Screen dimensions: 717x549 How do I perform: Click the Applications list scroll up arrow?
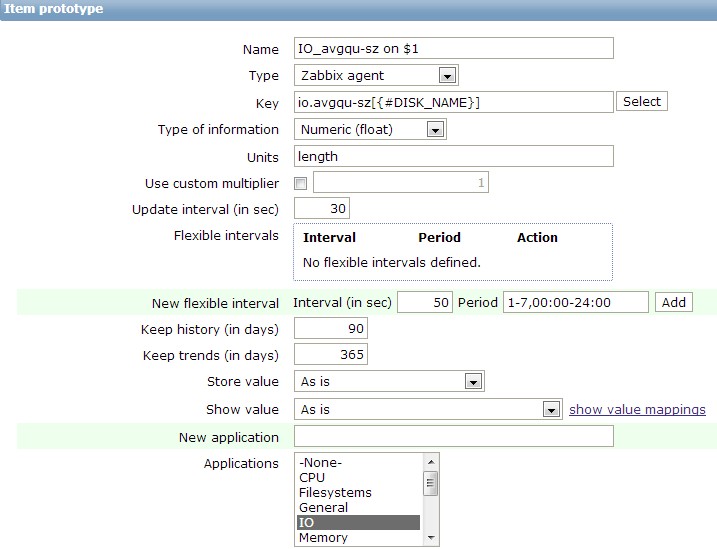(431, 462)
